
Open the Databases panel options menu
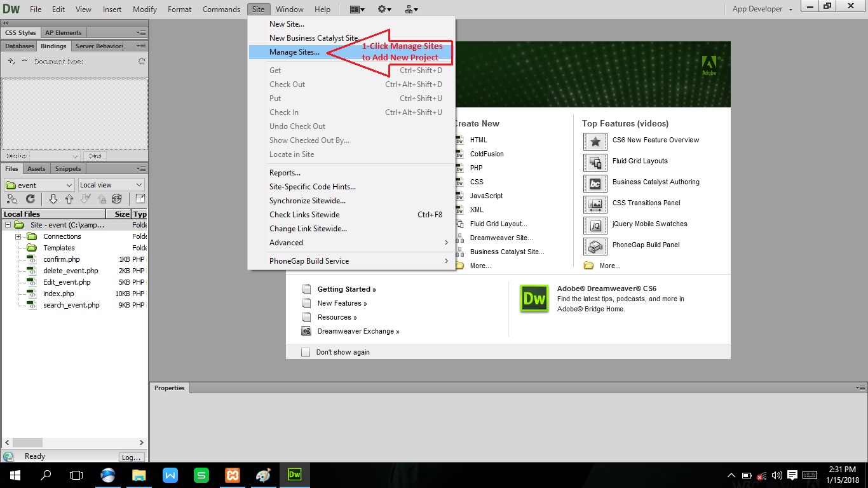pos(141,46)
